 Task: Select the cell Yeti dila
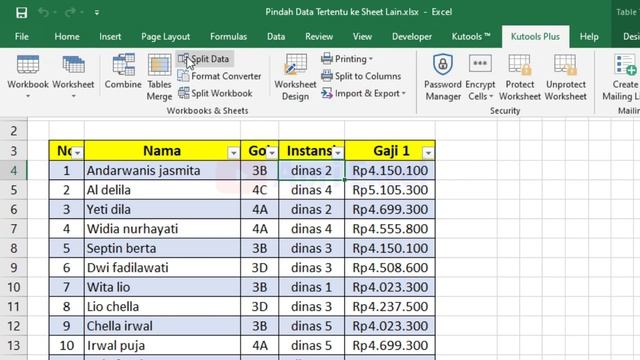coord(162,209)
